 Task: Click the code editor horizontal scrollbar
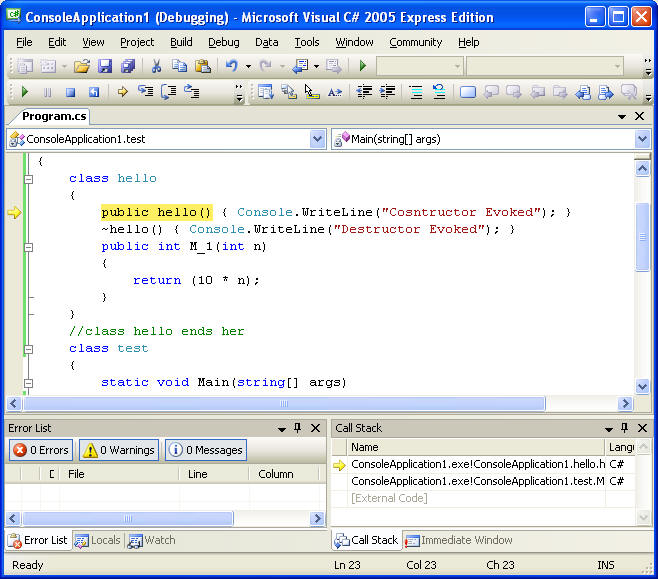pos(285,404)
